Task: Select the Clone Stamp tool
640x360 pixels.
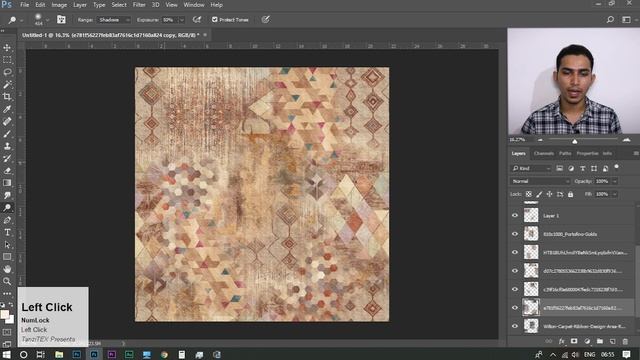Action: 7,146
